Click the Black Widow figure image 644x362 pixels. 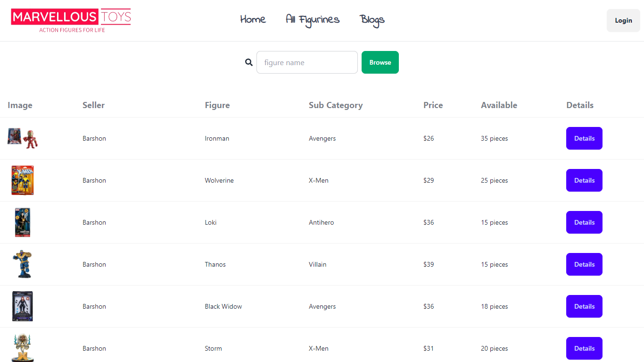(23, 306)
